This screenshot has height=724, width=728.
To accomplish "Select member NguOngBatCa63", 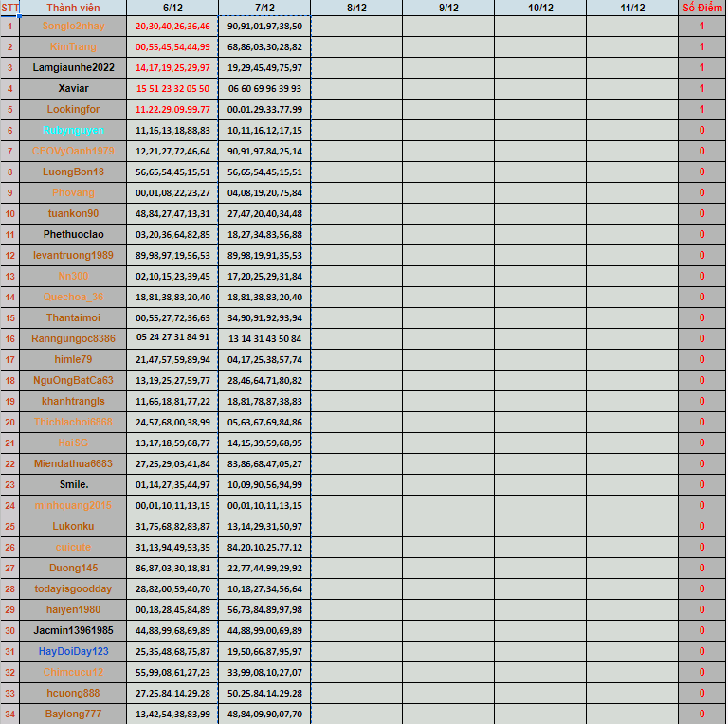I will (x=73, y=381).
